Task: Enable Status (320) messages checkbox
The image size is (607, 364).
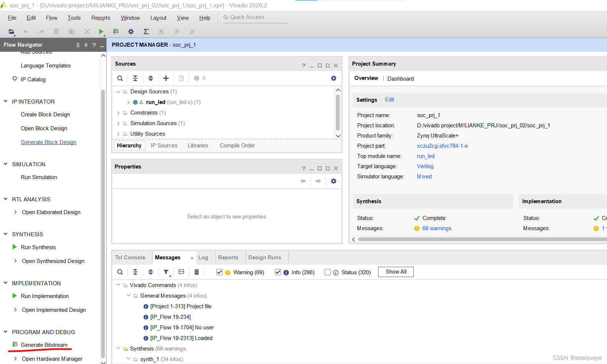Action: point(328,272)
